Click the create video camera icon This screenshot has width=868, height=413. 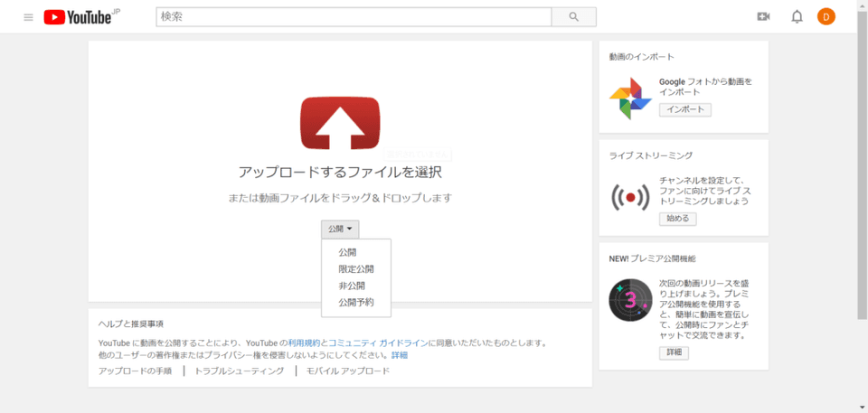tap(763, 17)
